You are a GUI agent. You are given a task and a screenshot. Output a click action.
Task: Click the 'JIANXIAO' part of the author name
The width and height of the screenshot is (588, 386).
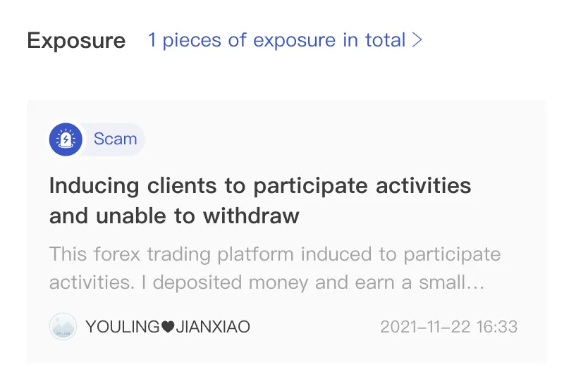[213, 327]
